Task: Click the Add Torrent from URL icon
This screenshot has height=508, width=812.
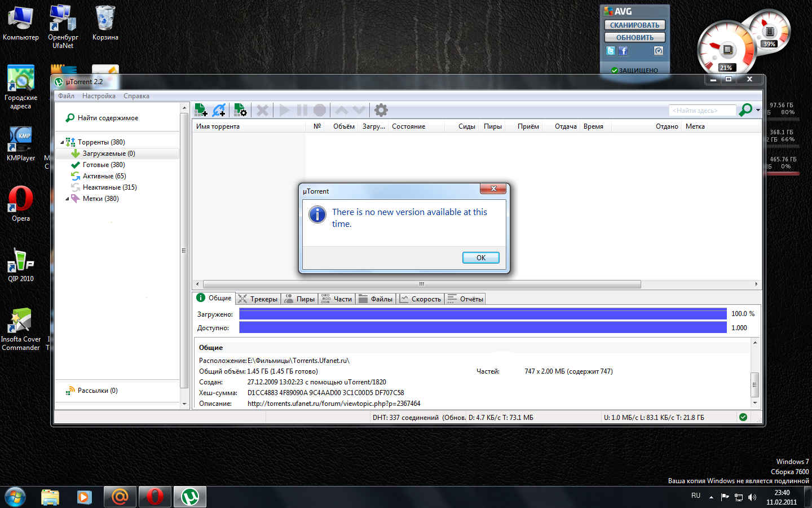Action: [219, 110]
